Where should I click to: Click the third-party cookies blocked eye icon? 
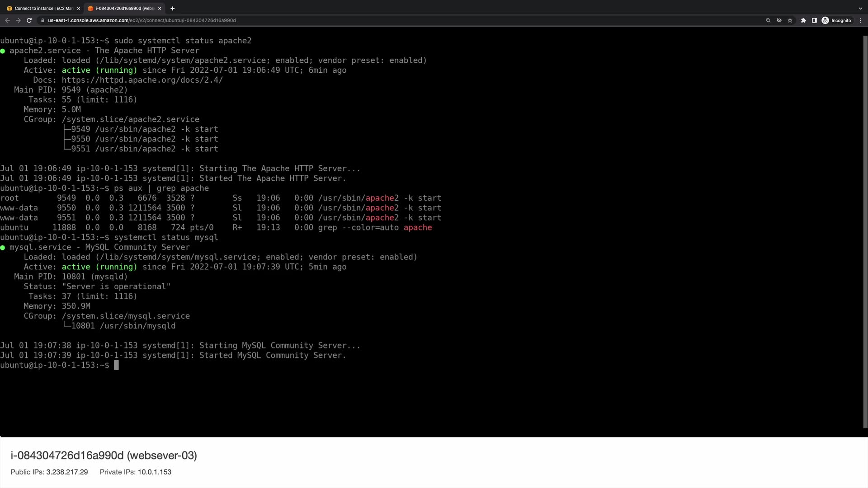[x=779, y=20]
